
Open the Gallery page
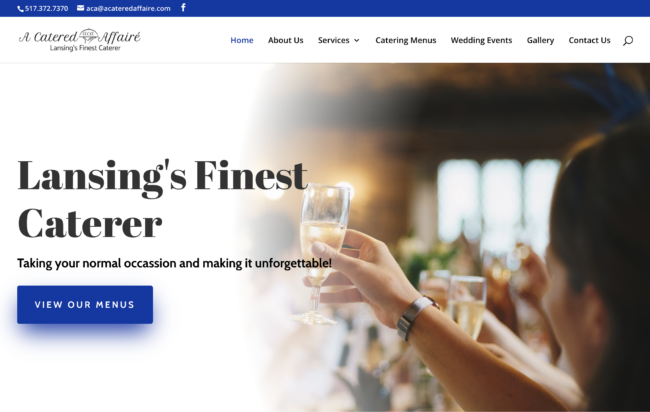coord(540,40)
